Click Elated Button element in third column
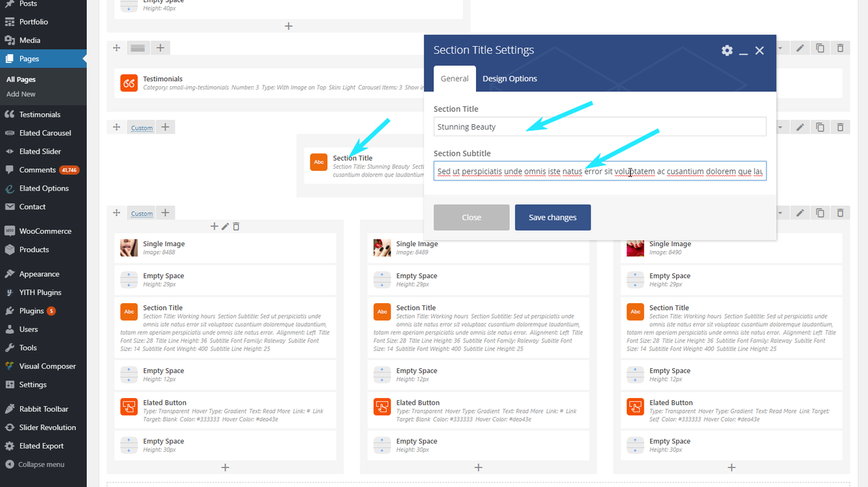The height and width of the screenshot is (487, 868). click(731, 410)
